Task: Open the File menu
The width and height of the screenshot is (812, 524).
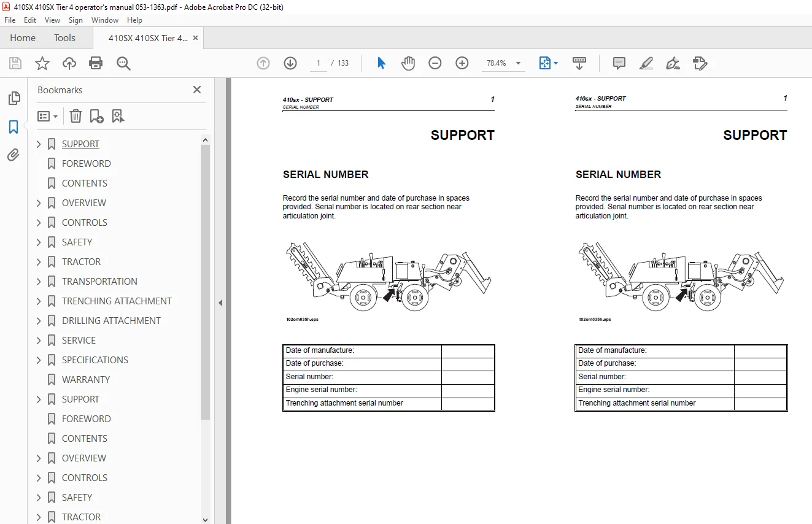Action: [x=10, y=20]
